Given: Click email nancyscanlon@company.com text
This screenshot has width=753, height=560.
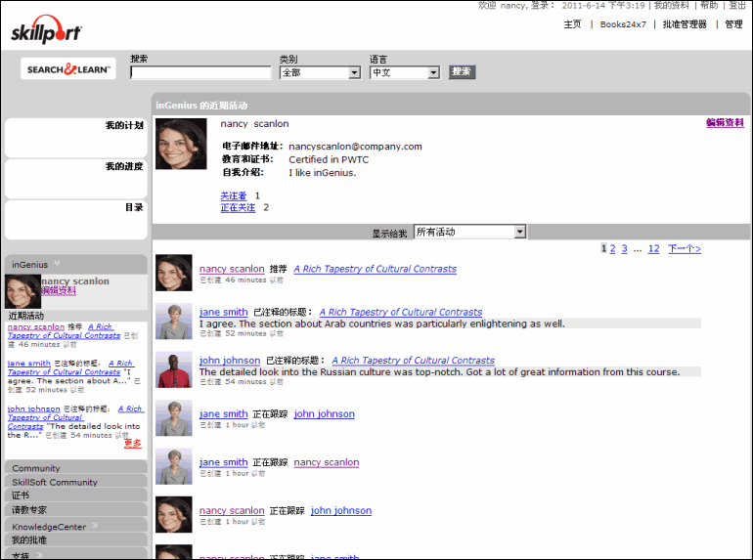Looking at the screenshot, I should 355,147.
